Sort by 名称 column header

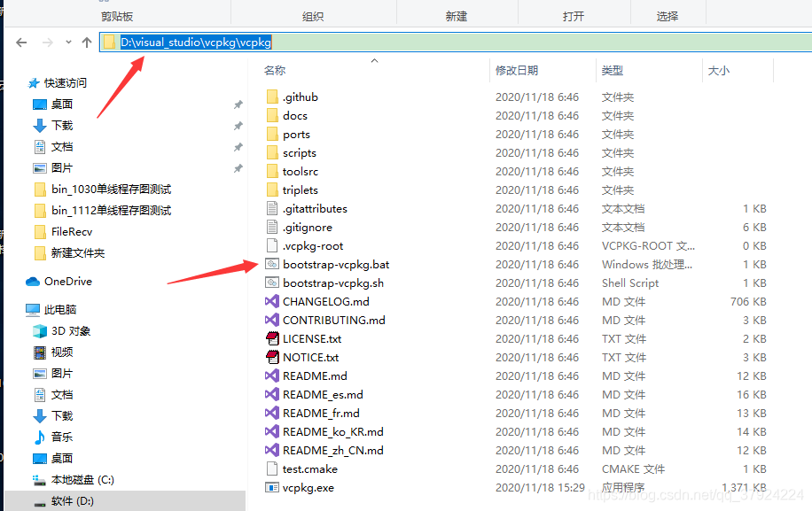pos(275,70)
